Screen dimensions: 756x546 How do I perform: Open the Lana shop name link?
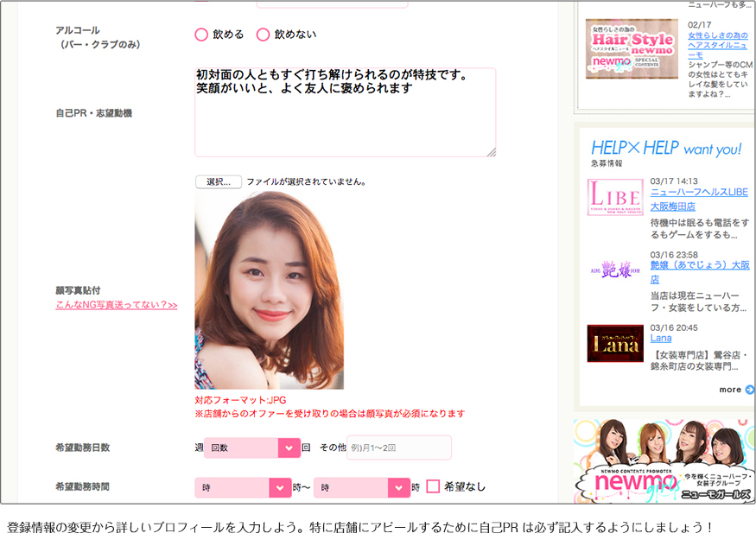[x=660, y=339]
